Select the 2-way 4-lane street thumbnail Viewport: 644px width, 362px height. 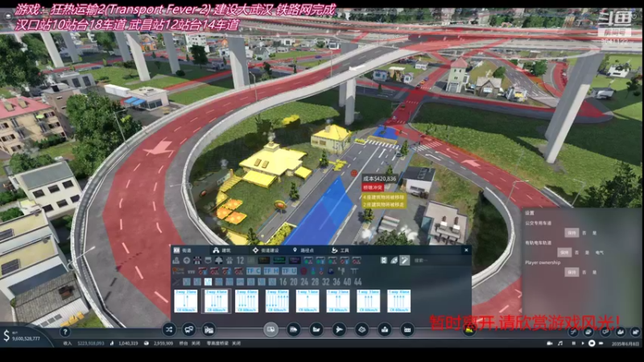(216, 301)
